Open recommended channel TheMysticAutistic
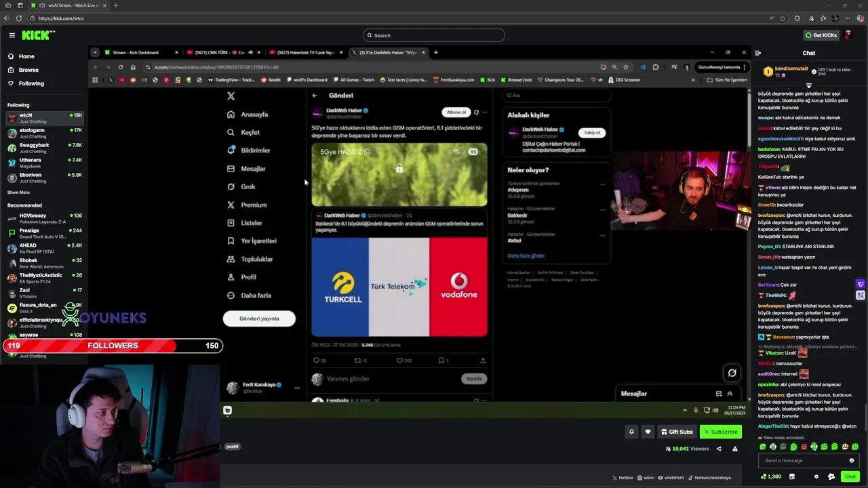The width and height of the screenshot is (868, 488). click(x=44, y=278)
